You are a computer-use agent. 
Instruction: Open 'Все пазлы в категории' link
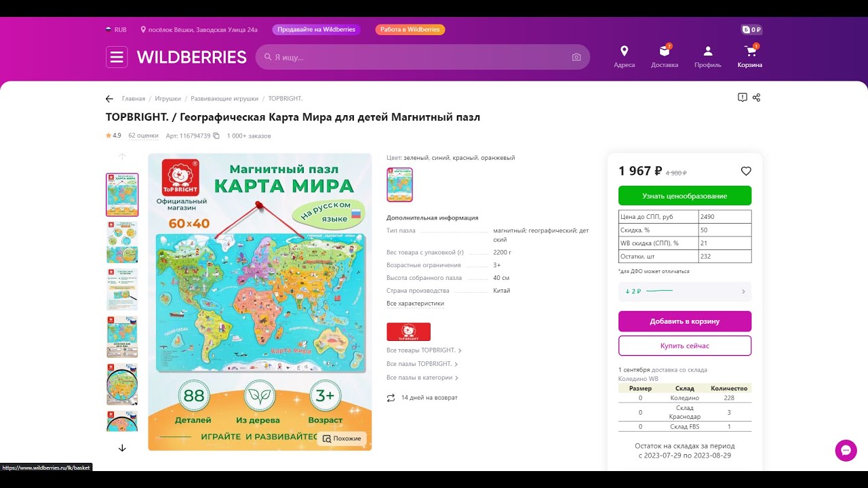click(x=422, y=378)
